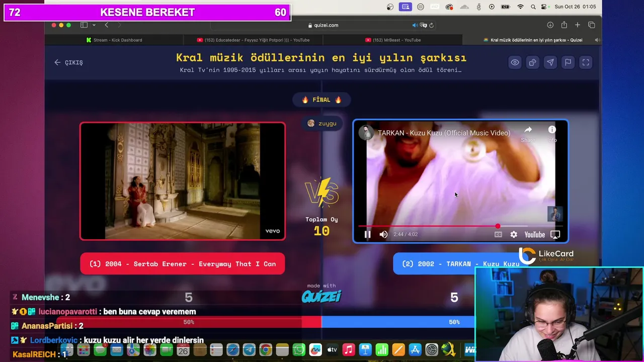The image size is (644, 362).
Task: Click the date and time Sun Oct 26
Action: tap(575, 7)
